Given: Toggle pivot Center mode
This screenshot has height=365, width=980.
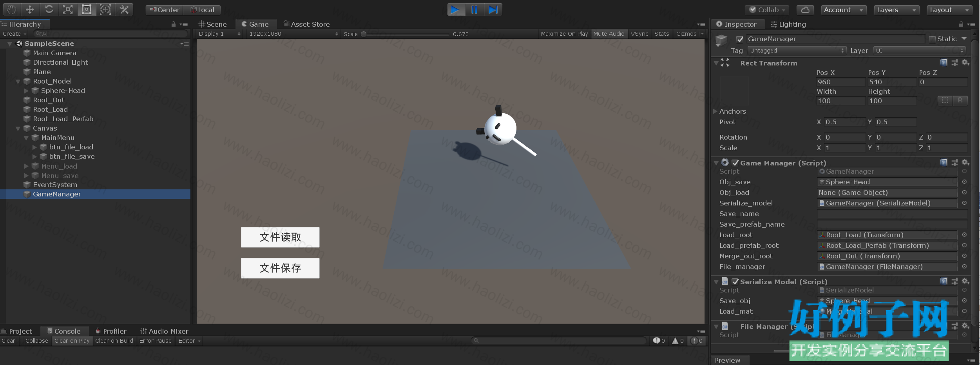Looking at the screenshot, I should click(164, 10).
